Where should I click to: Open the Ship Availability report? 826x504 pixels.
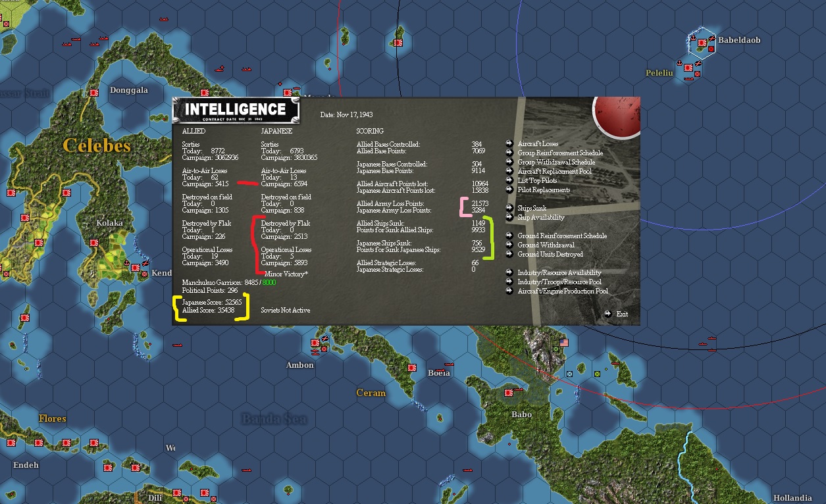point(541,217)
